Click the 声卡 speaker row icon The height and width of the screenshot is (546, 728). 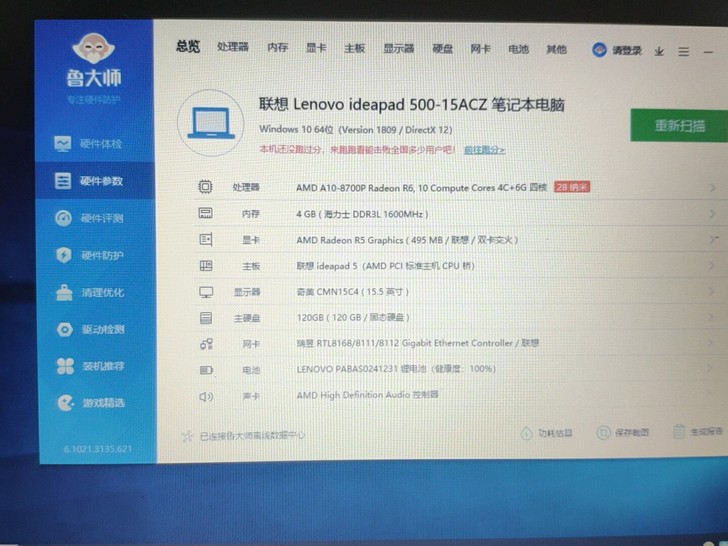206,396
